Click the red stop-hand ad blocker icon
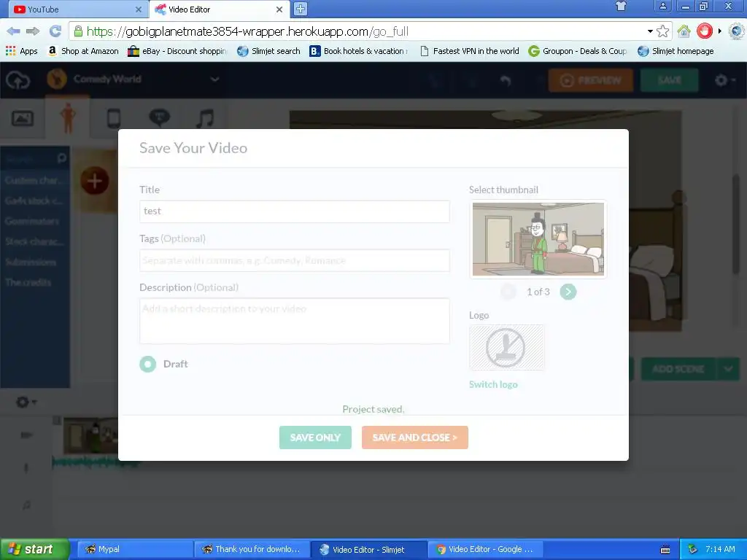Image resolution: width=747 pixels, height=560 pixels. [705, 31]
